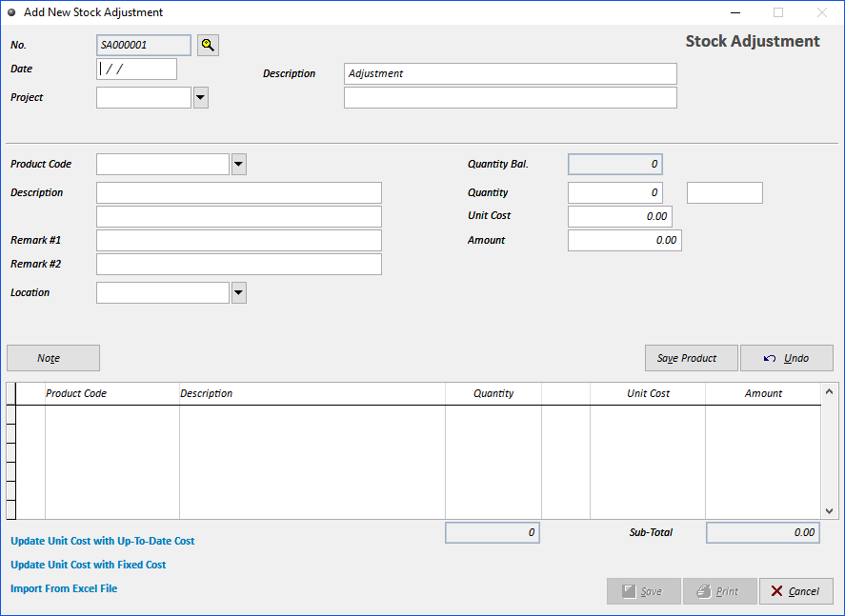Expand the Product Code dropdown
The height and width of the screenshot is (616, 845).
239,164
